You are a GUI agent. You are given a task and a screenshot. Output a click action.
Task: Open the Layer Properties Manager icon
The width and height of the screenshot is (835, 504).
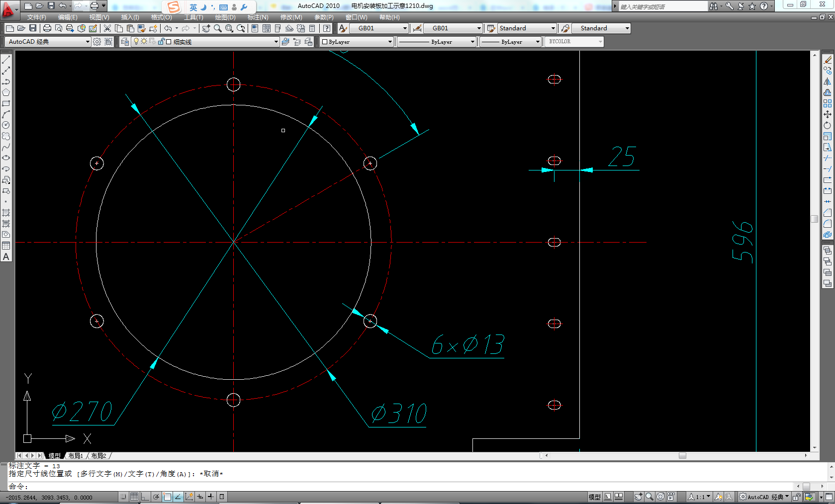[x=125, y=42]
